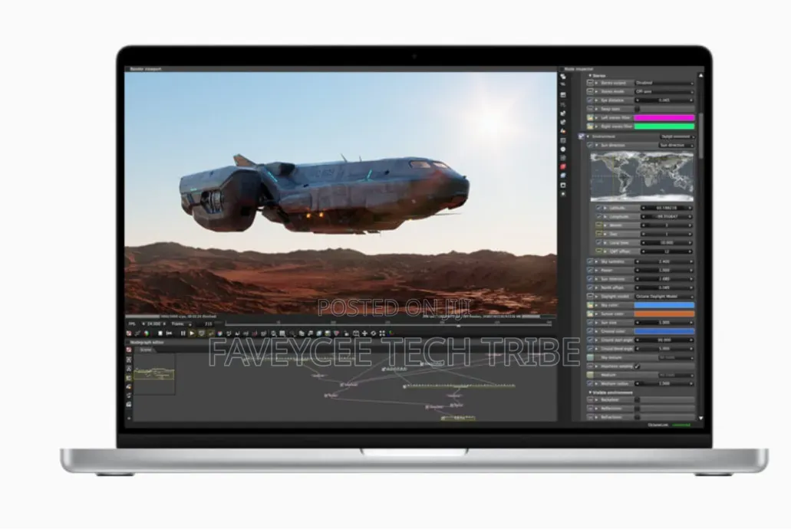Screen dimensions: 791x532
Task: Toggle the viewport lock padlock icon
Action: click(346, 333)
